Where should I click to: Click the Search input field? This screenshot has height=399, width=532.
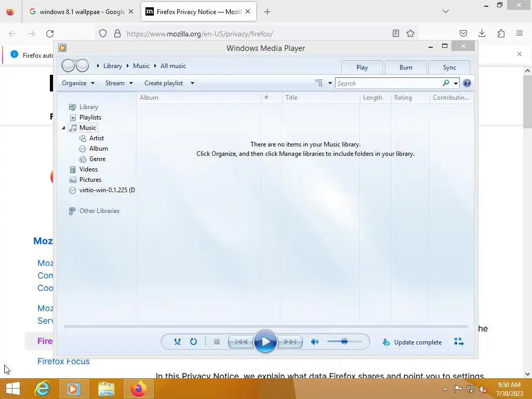(x=389, y=84)
